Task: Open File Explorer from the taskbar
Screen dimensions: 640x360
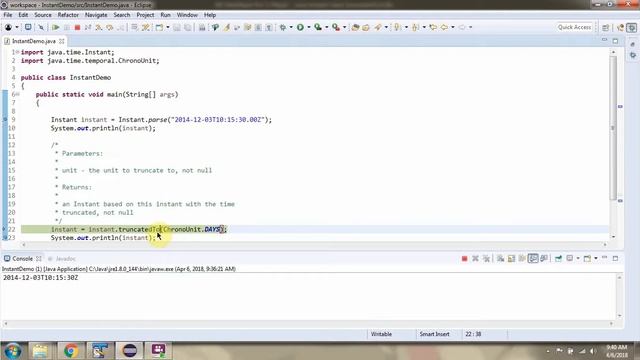Action: click(x=40, y=351)
